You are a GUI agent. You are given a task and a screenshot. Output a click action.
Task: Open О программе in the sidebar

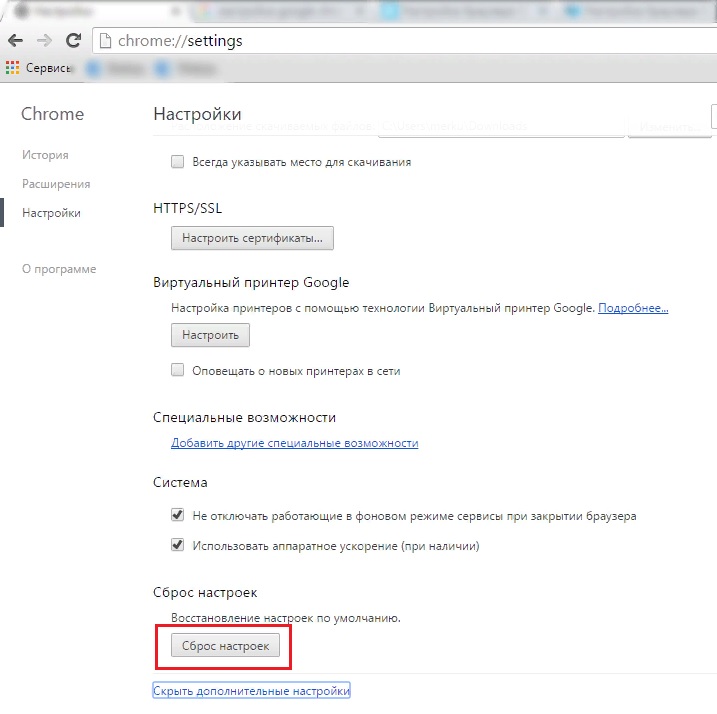59,269
